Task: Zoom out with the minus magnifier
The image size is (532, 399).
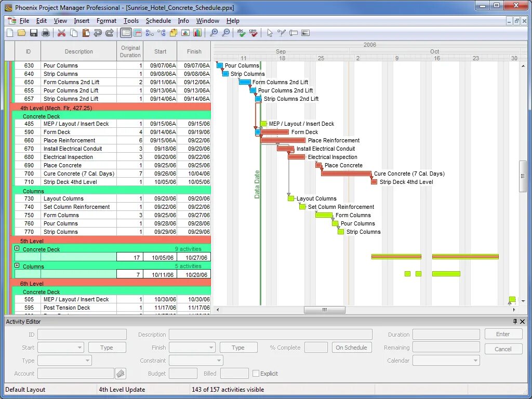Action: [x=225, y=33]
